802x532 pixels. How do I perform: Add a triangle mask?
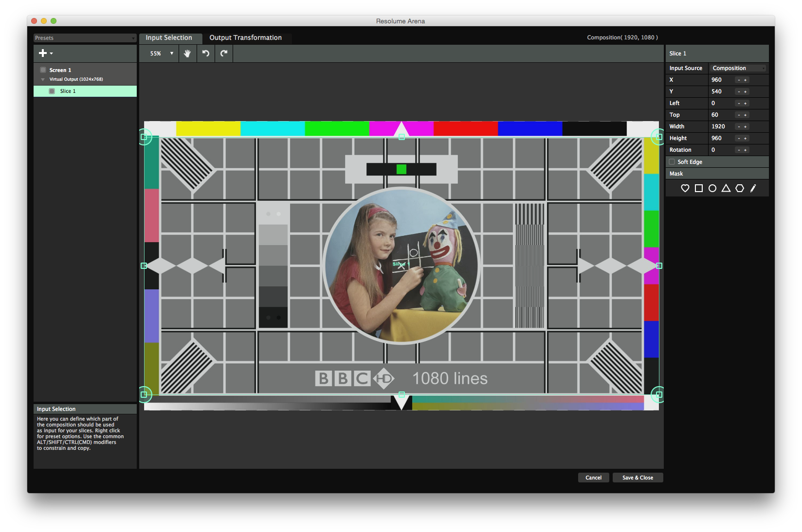coord(726,188)
